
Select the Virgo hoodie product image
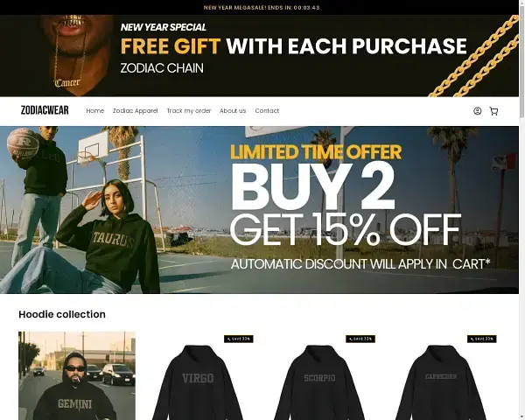point(198,377)
